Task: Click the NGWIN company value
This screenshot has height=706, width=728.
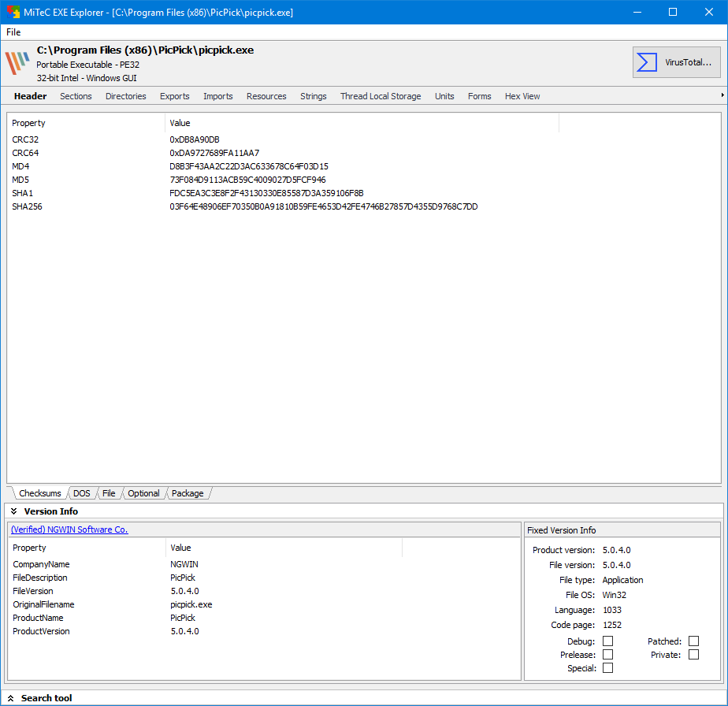Action: pyautogui.click(x=184, y=564)
